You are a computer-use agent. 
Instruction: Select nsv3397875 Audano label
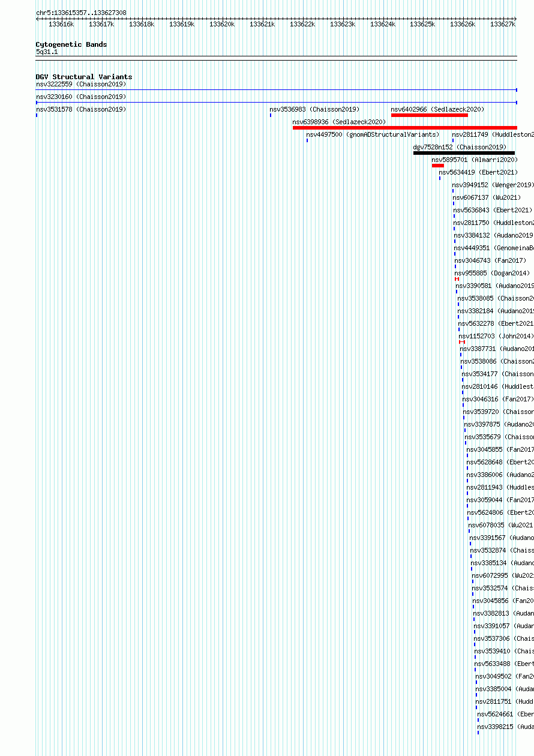coord(499,424)
